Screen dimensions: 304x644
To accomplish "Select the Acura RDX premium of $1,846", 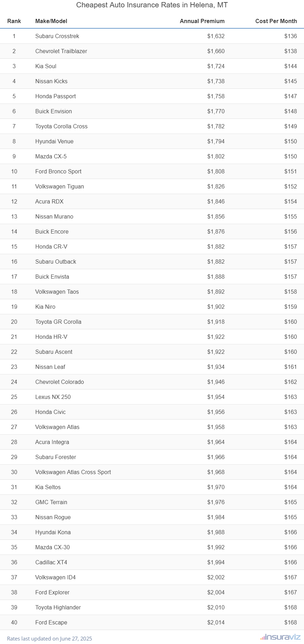I will point(216,201).
